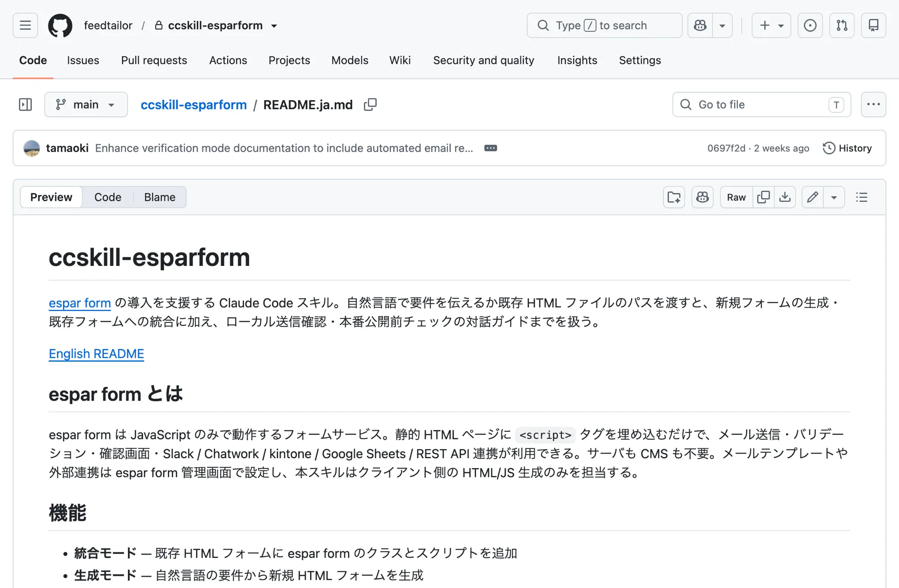Viewport: 899px width, 588px height.
Task: Open Copilot chat icon in header
Action: click(700, 25)
